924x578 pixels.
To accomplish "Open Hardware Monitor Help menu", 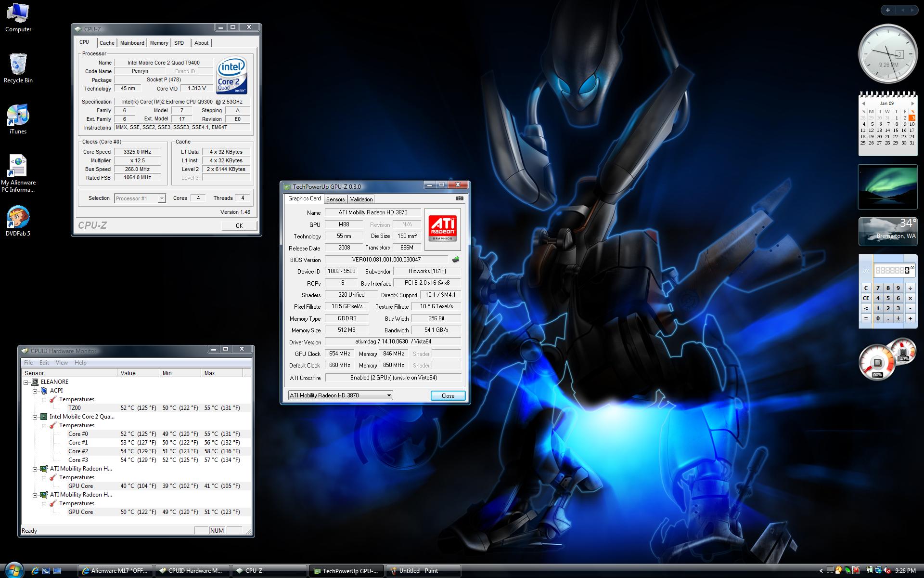I will point(81,363).
